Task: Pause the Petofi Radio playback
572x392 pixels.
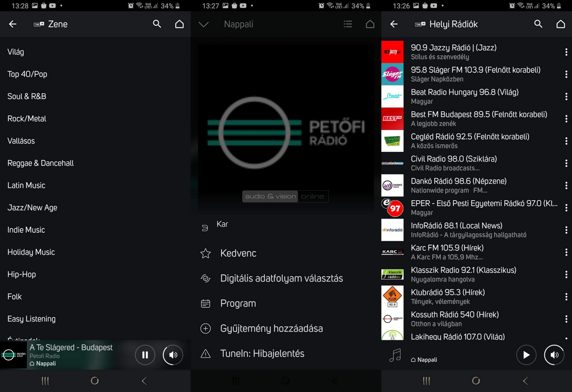Action: pos(145,355)
